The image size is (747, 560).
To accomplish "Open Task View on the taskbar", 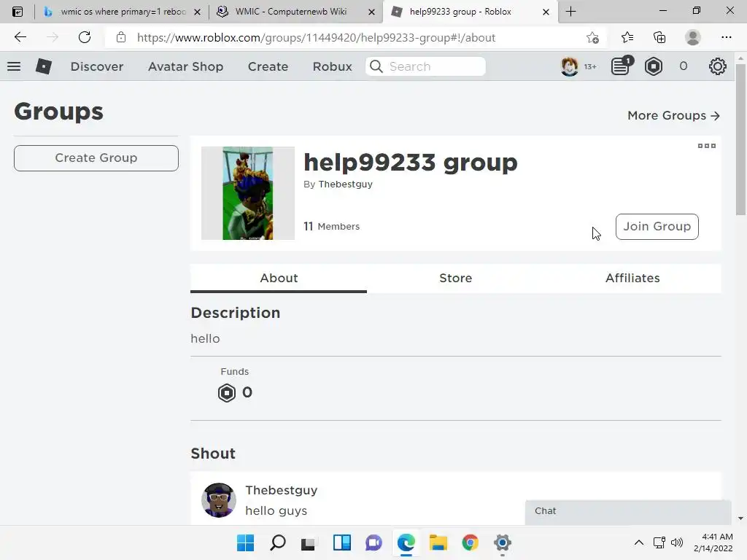I will (x=309, y=542).
